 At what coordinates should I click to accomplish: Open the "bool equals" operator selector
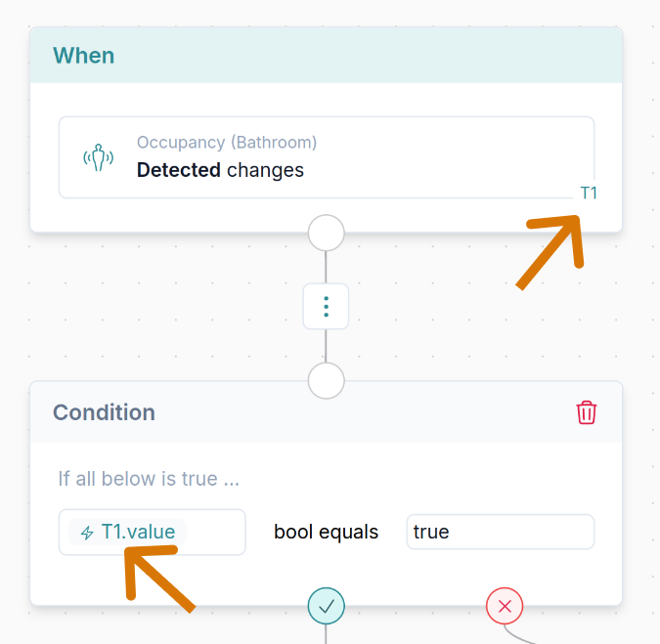tap(326, 533)
